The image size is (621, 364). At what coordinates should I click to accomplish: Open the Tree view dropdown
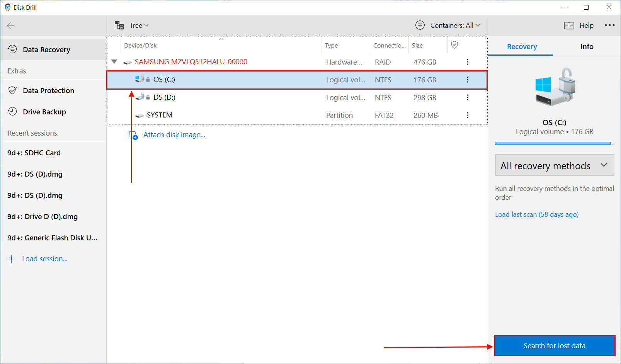pos(139,26)
